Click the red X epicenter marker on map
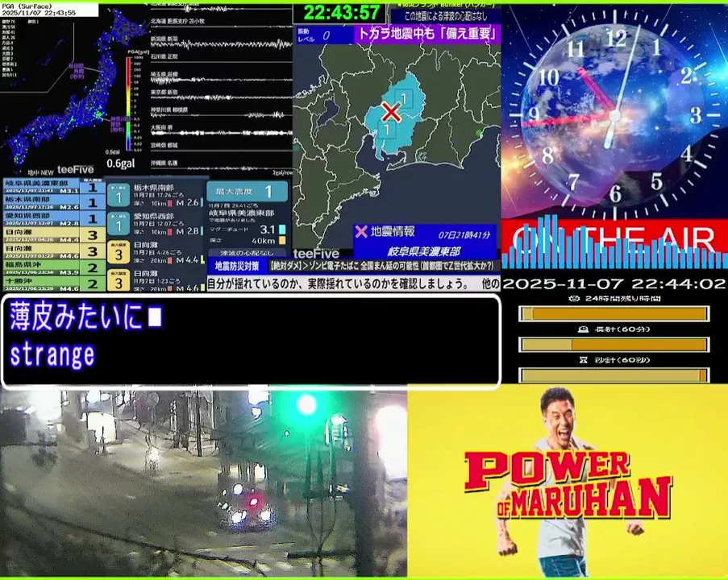 point(391,112)
